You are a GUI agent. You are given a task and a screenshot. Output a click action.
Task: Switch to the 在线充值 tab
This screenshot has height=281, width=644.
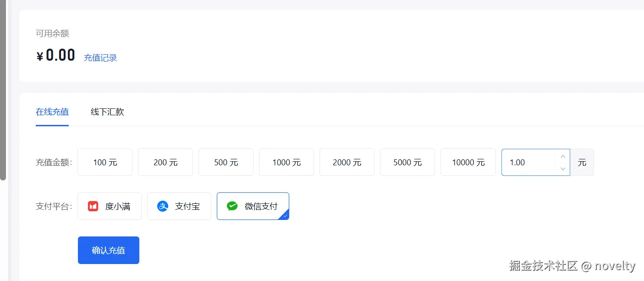52,112
